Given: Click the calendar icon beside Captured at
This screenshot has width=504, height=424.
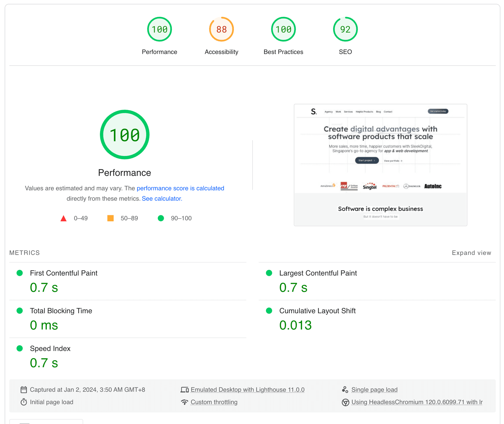Looking at the screenshot, I should (24, 390).
